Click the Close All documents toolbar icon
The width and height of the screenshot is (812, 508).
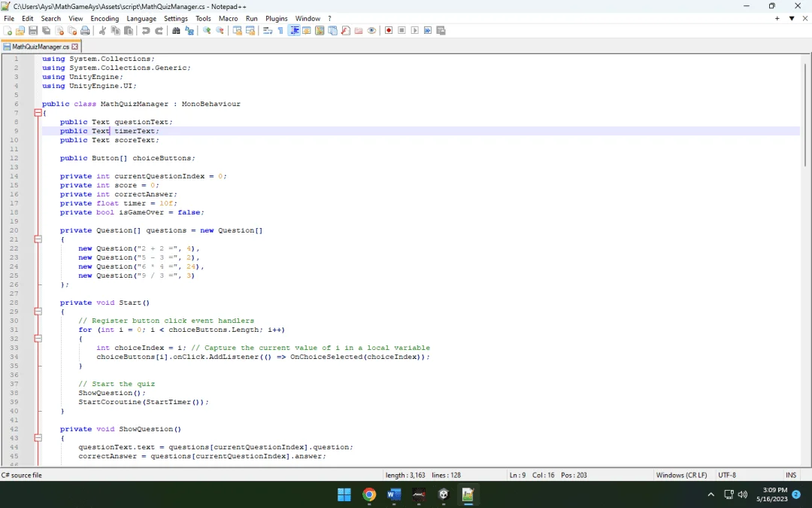coord(72,31)
